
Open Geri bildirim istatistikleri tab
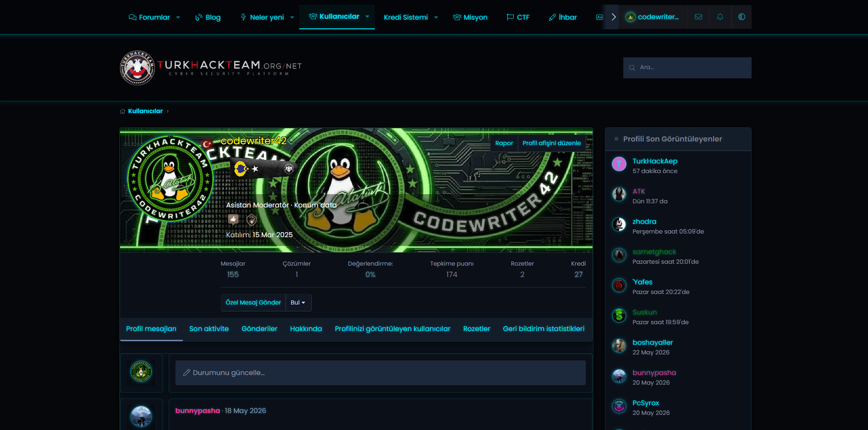(x=544, y=329)
